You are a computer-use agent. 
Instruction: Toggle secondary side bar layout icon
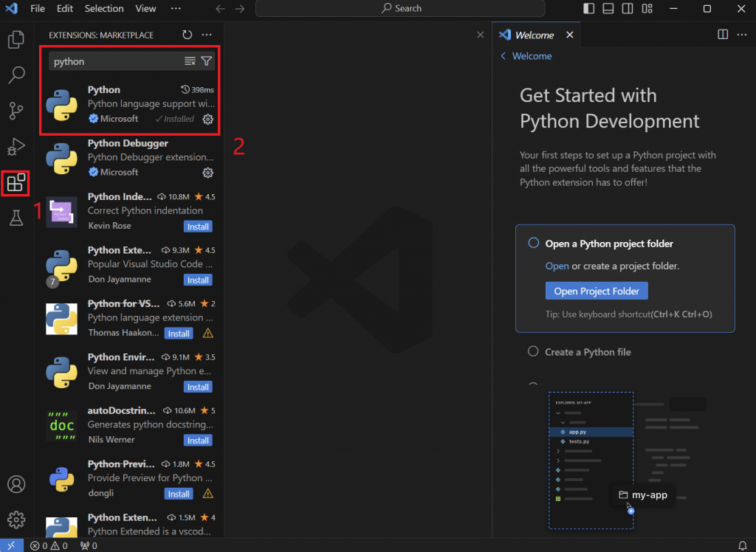(628, 9)
